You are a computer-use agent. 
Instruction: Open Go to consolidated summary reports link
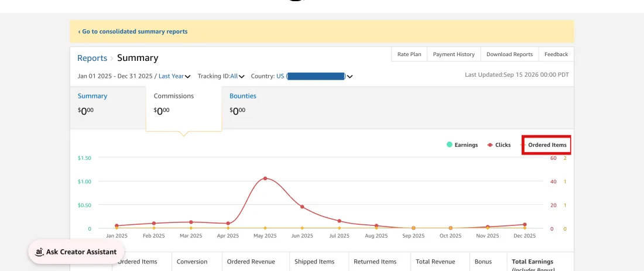[133, 31]
